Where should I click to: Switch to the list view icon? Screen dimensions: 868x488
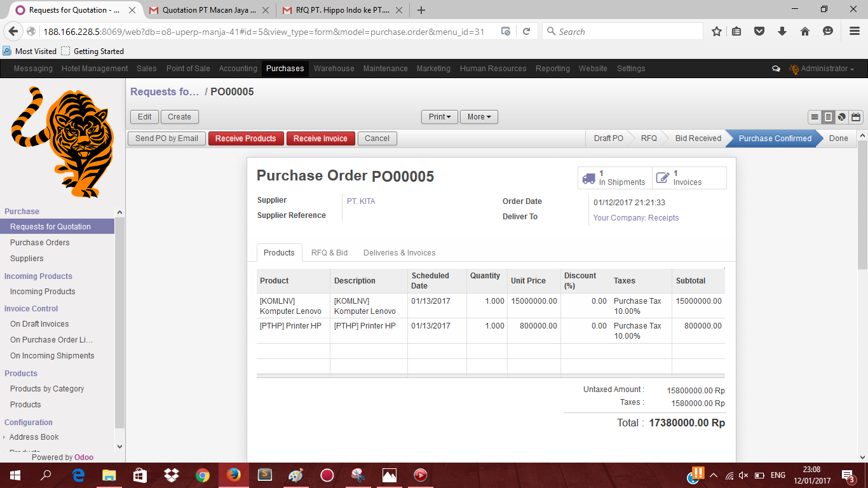pos(815,117)
